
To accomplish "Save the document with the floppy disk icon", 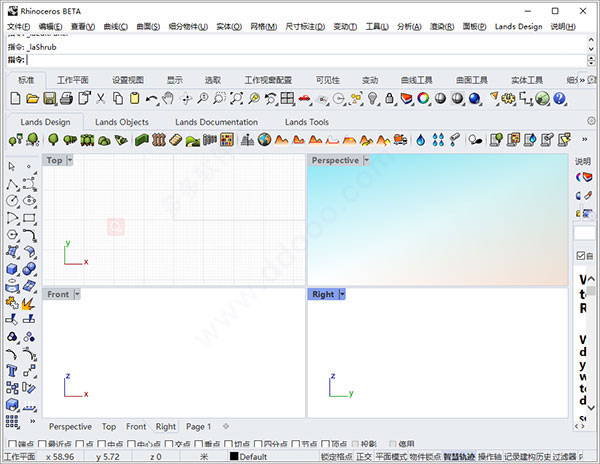I will tap(50, 99).
